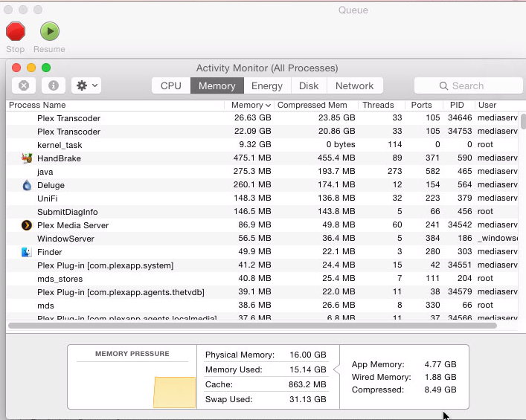The image size is (526, 420).
Task: Select the SubmitDiagInfo process row
Action: [x=262, y=212]
